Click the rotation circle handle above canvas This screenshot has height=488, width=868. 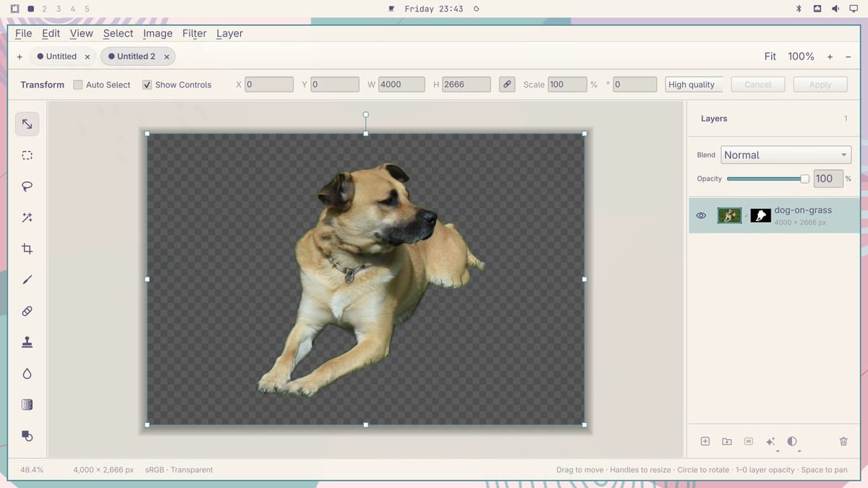coord(365,114)
